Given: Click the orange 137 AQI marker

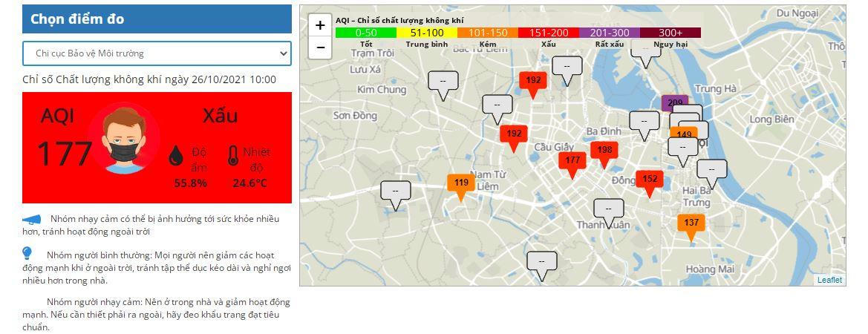Looking at the screenshot, I should pyautogui.click(x=691, y=223).
